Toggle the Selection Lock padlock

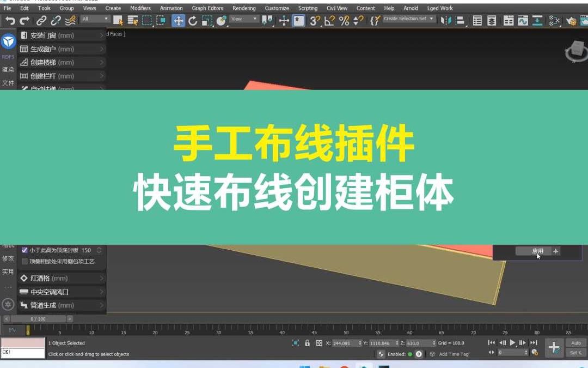point(307,343)
